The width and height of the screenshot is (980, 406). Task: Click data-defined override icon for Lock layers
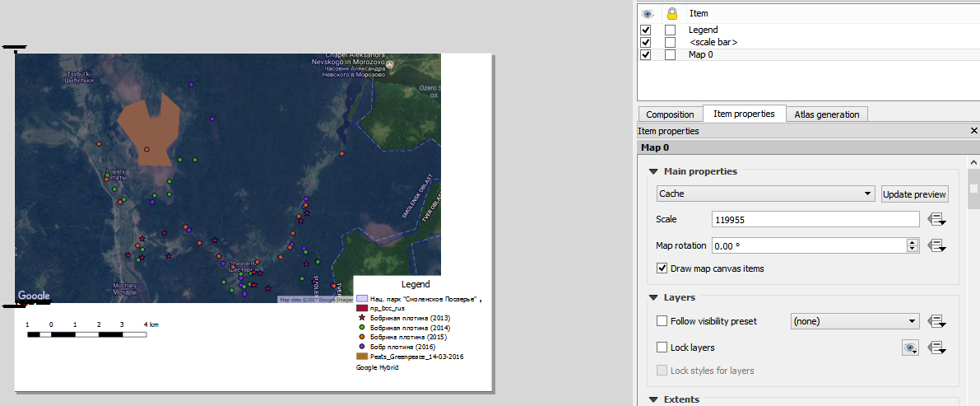(x=936, y=348)
